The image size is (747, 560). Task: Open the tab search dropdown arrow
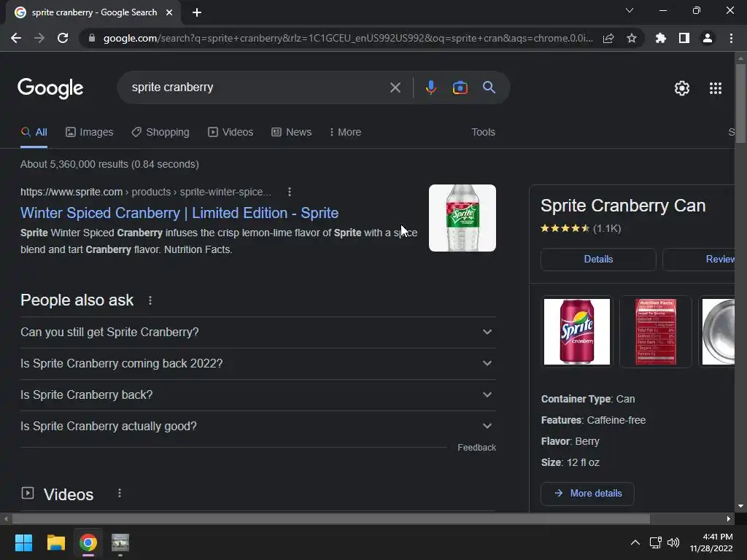coord(630,10)
